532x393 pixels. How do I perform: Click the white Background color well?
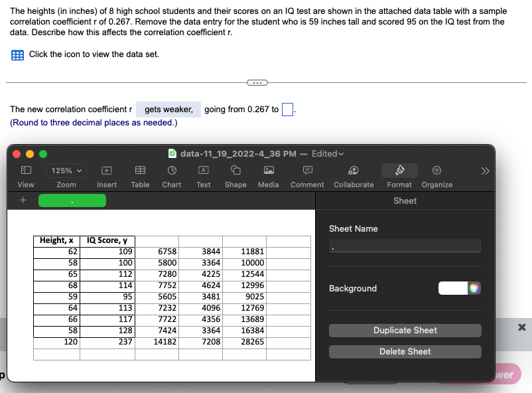[453, 288]
